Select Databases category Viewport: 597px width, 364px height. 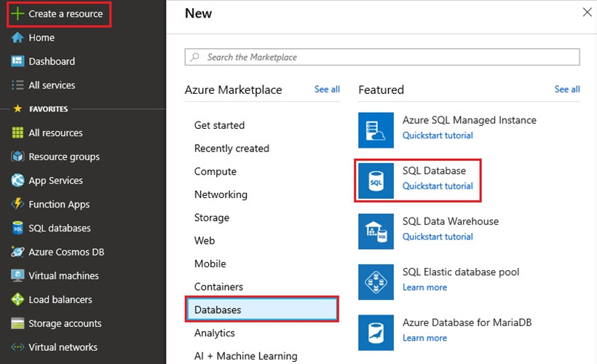tap(262, 309)
